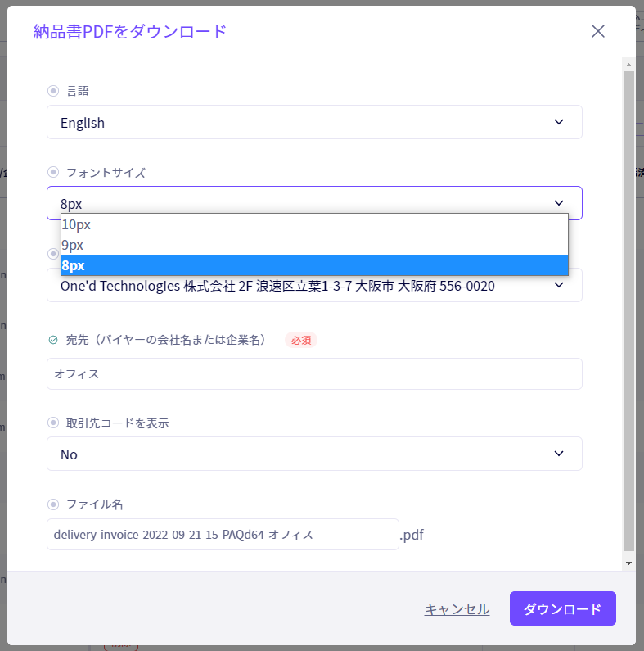
Task: Click the 必須 required badge
Action: point(301,340)
